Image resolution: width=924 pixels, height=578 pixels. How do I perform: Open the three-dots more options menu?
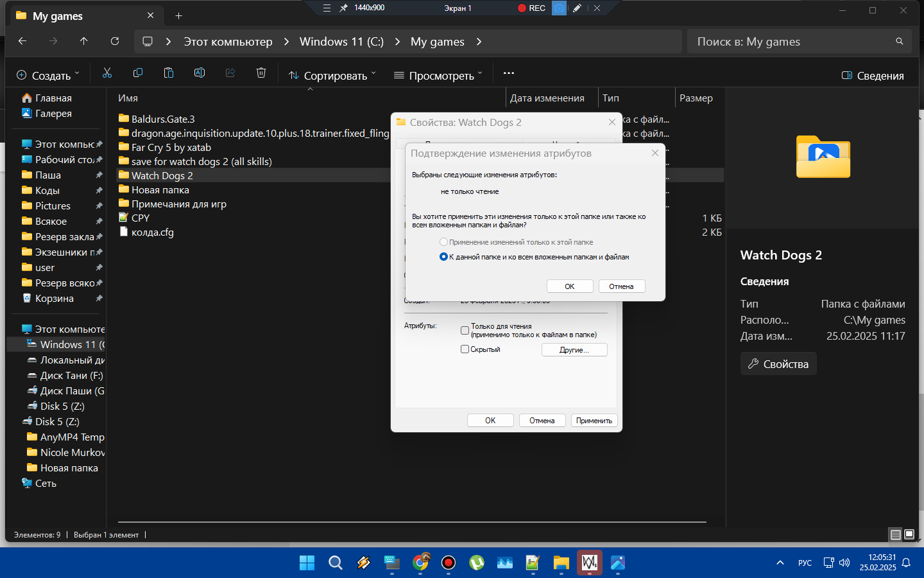tap(509, 74)
